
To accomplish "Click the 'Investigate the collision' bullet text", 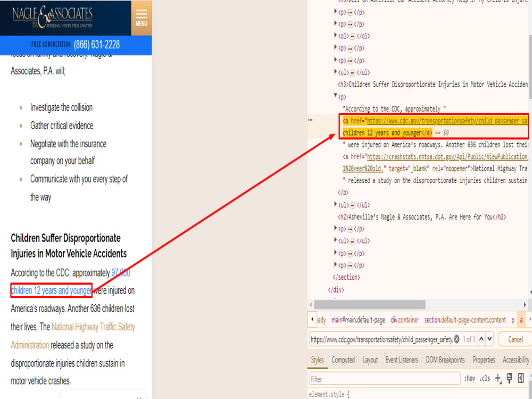I will pyautogui.click(x=61, y=107).
